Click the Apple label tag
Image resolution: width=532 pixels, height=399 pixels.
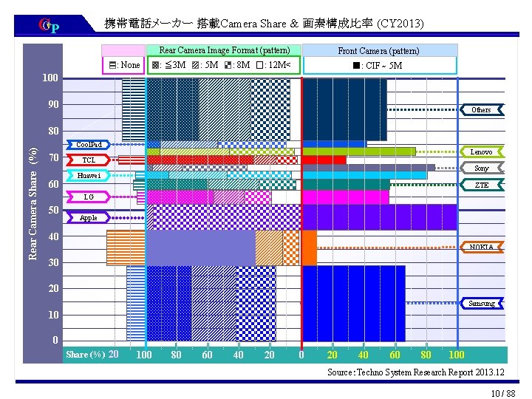(89, 218)
